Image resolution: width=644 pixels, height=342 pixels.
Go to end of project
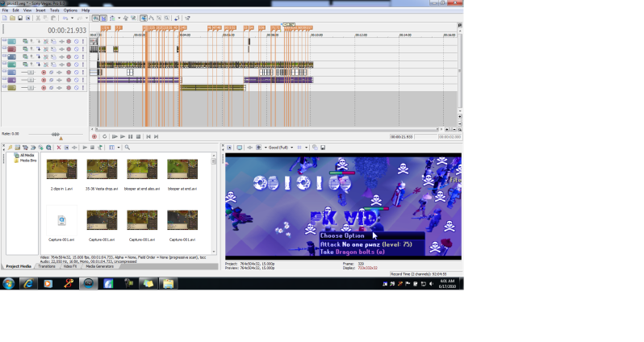click(x=156, y=136)
